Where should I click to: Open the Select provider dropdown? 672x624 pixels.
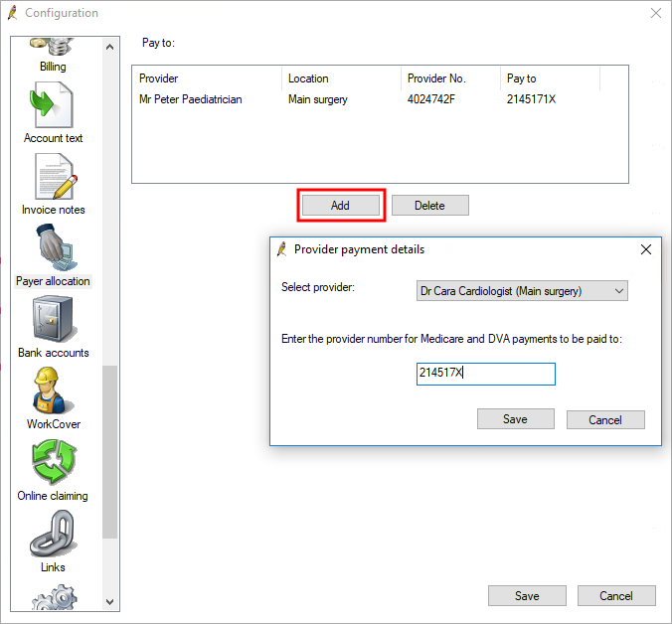point(522,291)
